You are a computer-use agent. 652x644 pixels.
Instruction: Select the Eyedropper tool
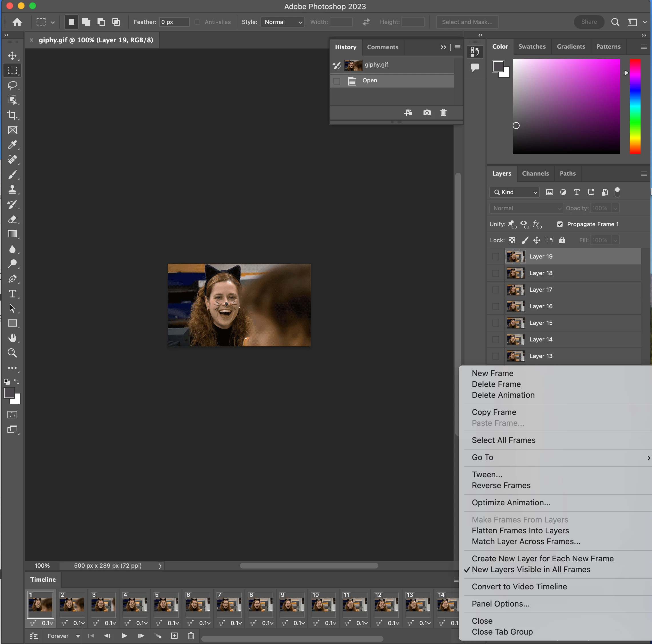pos(13,145)
